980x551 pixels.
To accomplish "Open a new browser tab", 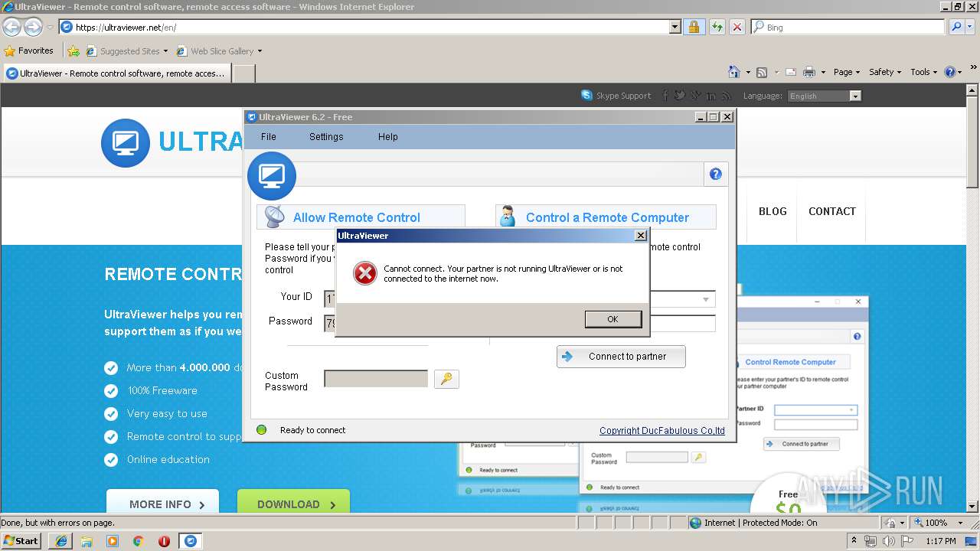I will [x=243, y=73].
